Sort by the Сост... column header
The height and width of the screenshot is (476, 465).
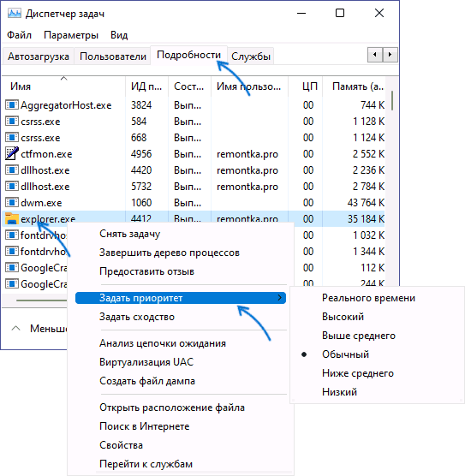[189, 86]
